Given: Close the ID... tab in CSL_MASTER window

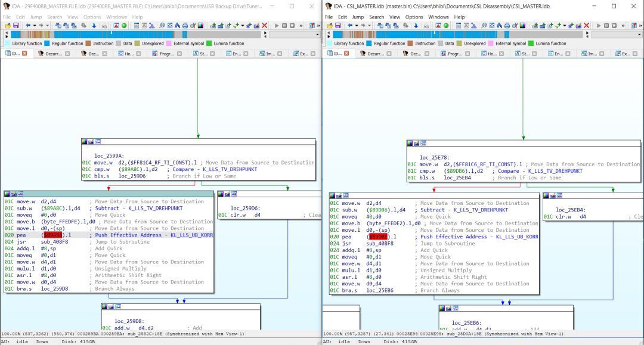Looking at the screenshot, I should click(346, 54).
